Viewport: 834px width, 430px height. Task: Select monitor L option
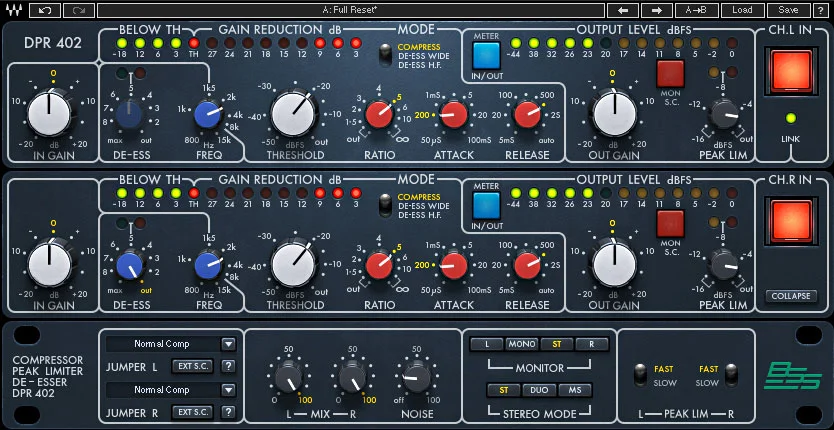click(x=487, y=344)
